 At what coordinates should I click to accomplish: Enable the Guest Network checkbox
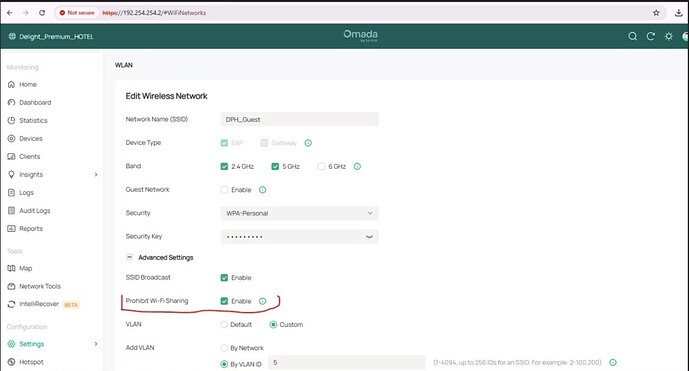coord(224,190)
